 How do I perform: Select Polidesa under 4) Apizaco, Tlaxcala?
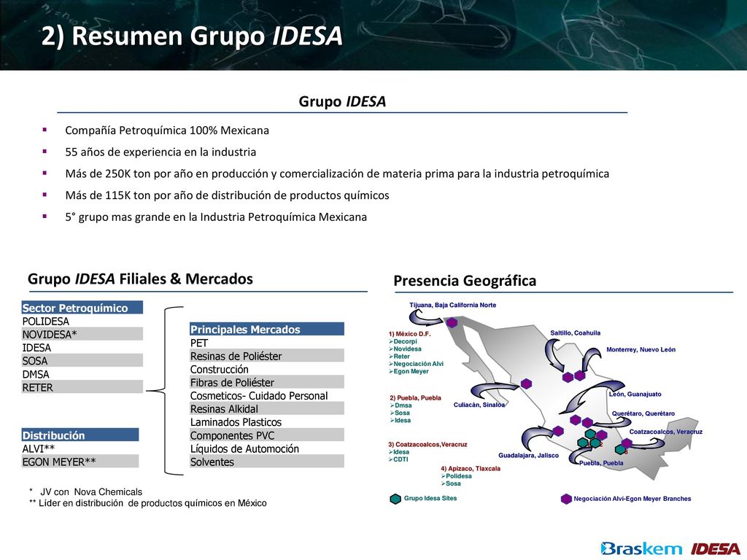(x=457, y=475)
